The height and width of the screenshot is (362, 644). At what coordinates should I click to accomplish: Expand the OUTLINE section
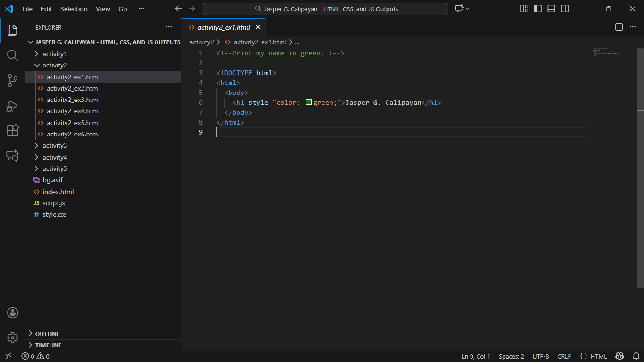(x=47, y=334)
